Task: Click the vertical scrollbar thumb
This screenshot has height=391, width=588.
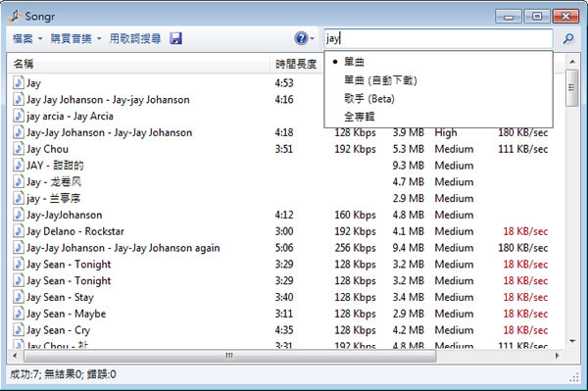Action: click(572, 88)
